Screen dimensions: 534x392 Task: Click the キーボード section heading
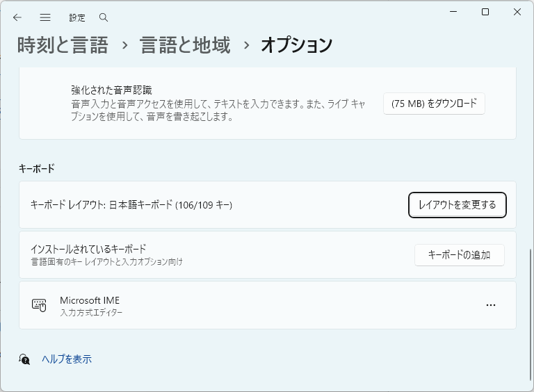click(36, 168)
